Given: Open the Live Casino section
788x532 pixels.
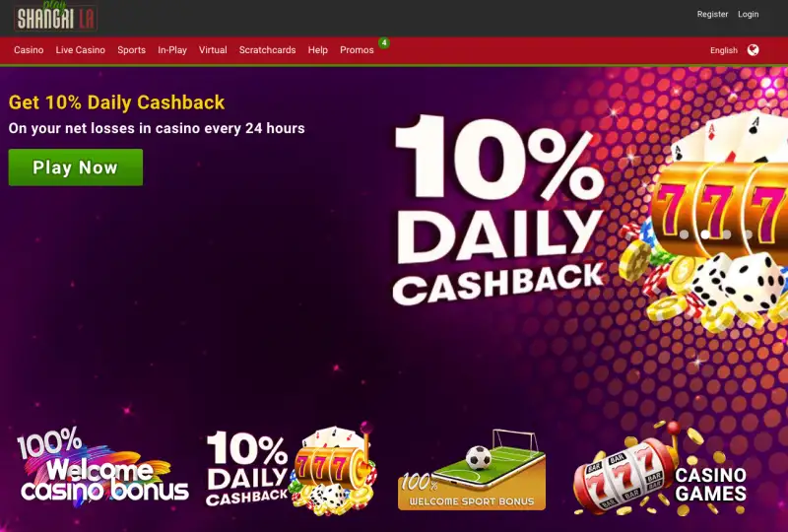Looking at the screenshot, I should [x=81, y=50].
